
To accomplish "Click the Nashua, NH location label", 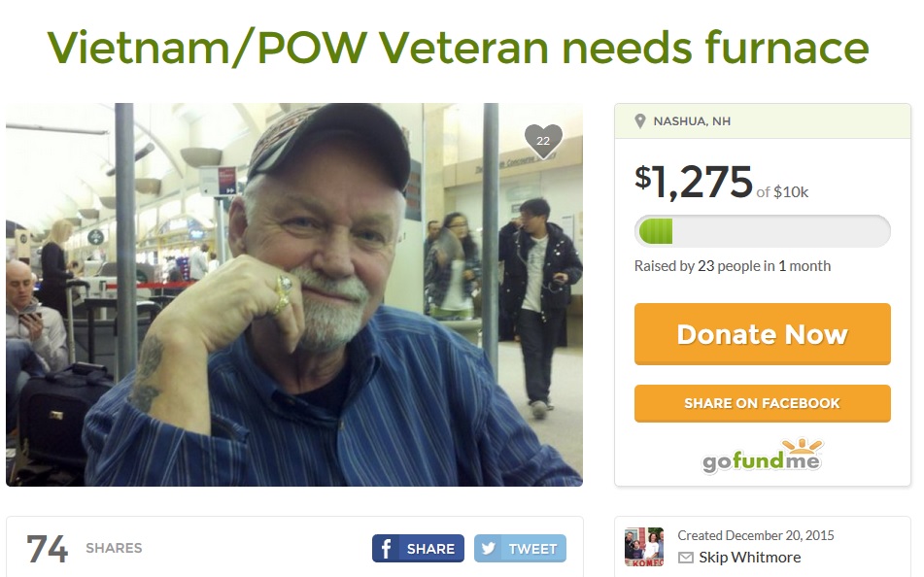I will click(x=692, y=121).
